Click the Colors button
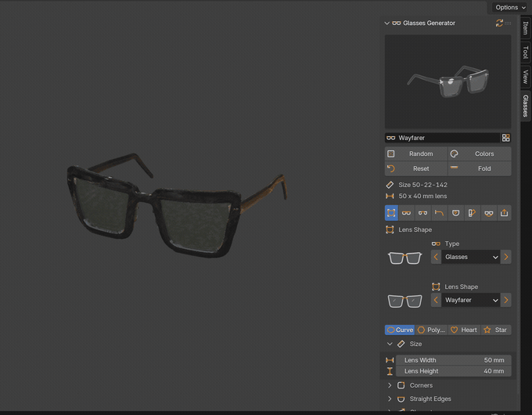532x415 pixels. (480, 153)
